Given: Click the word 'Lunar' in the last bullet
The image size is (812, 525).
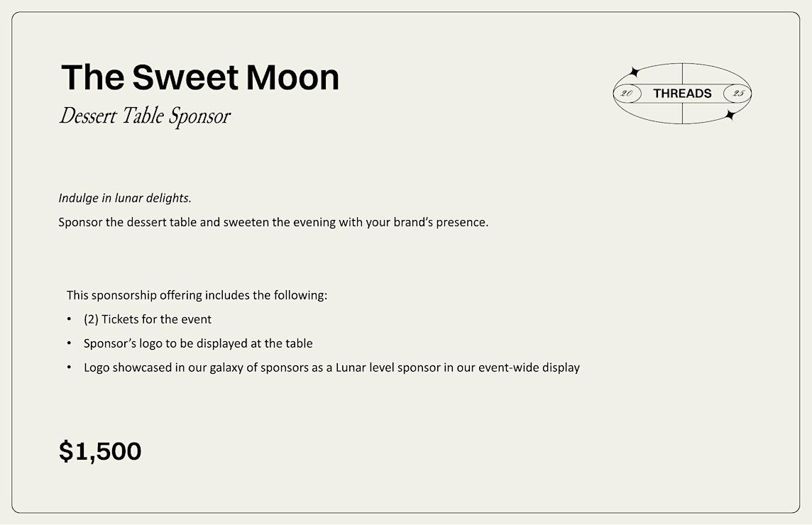Looking at the screenshot, I should point(351,367).
